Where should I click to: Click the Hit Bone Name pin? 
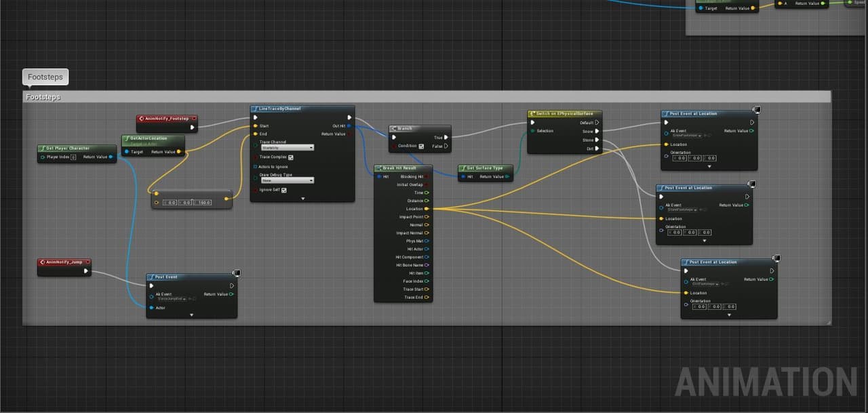427,265
